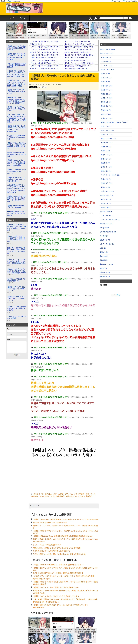The width and height of the screenshot is (138, 644).
Task: Open 兎田ぺこら (105) category
Action: 107,134
